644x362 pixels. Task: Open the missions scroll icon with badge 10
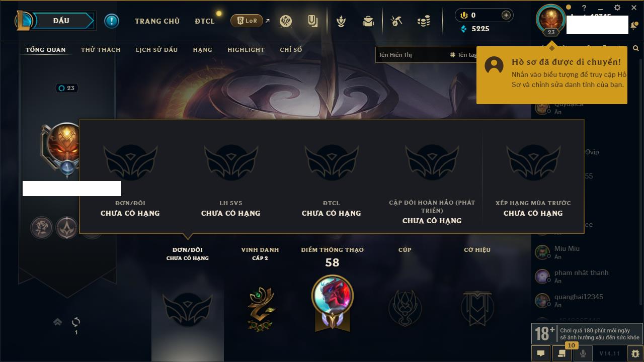pyautogui.click(x=561, y=353)
